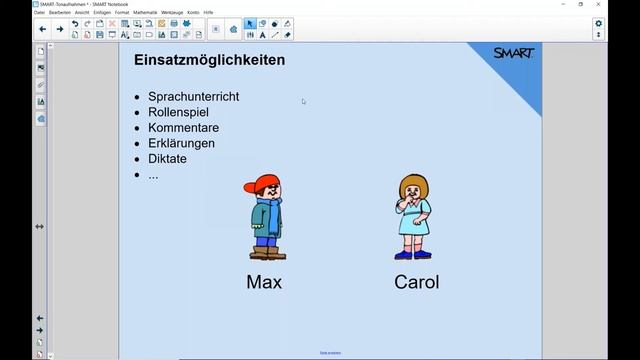Viewport: 640px width, 360px height.
Task: Open the Ansicht menu
Action: click(x=82, y=13)
